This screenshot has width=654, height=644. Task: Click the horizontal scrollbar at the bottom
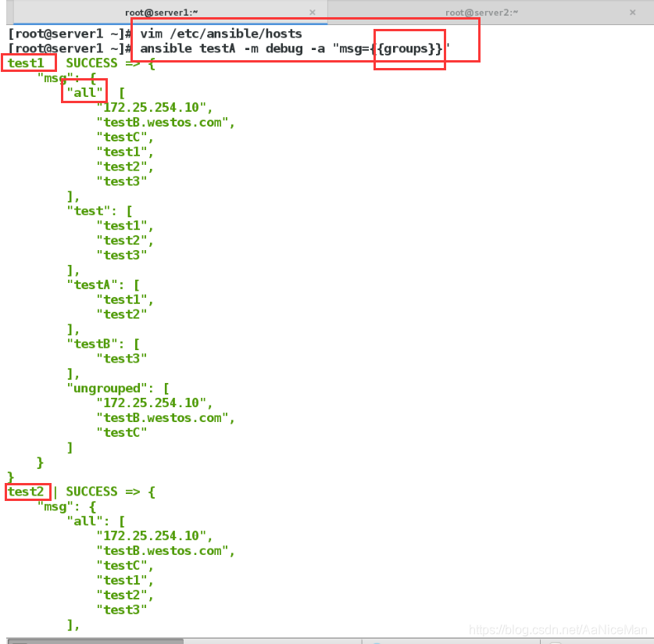pyautogui.click(x=95, y=641)
